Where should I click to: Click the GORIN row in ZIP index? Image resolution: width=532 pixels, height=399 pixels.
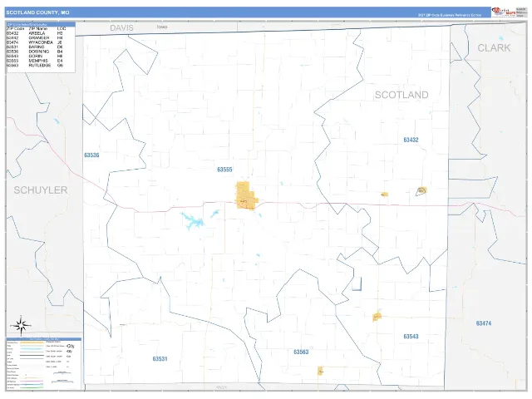(35, 56)
